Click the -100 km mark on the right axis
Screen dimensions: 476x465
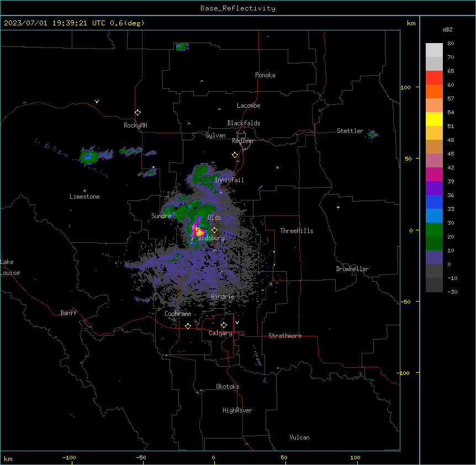(x=404, y=373)
